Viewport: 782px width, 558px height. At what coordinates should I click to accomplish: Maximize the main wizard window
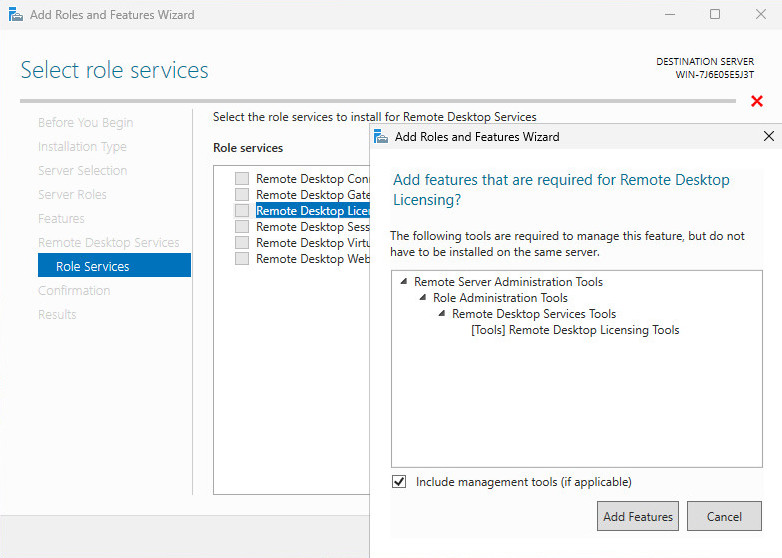[x=715, y=14]
